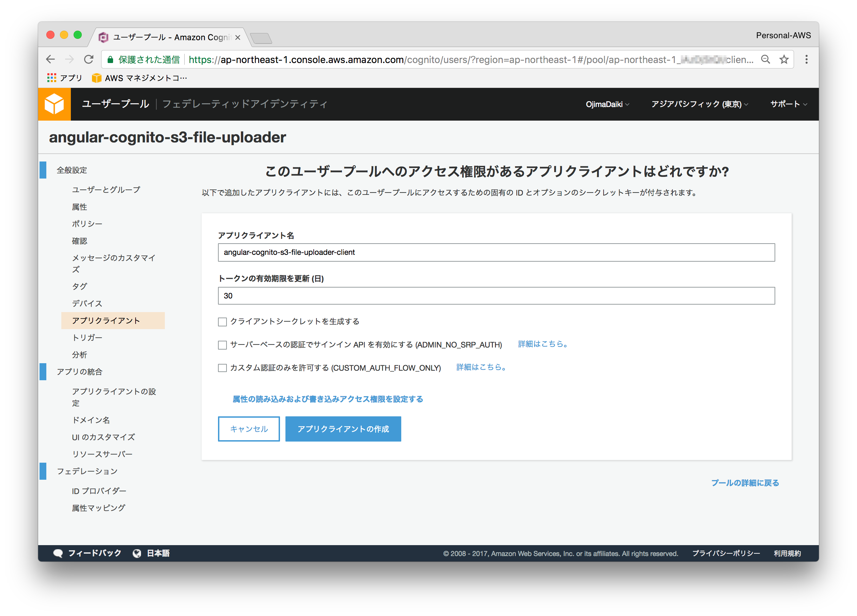Select the highlighted アプリクライアント sidebar item

coord(113,321)
